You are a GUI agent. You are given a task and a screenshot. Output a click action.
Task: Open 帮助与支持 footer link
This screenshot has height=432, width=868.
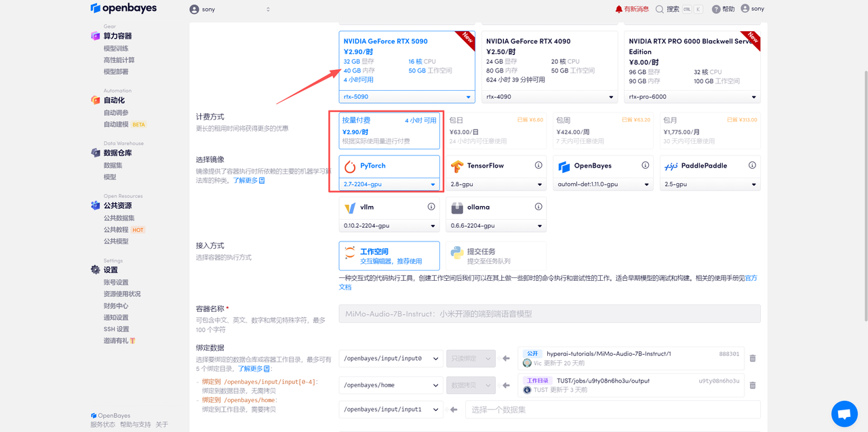click(x=136, y=425)
